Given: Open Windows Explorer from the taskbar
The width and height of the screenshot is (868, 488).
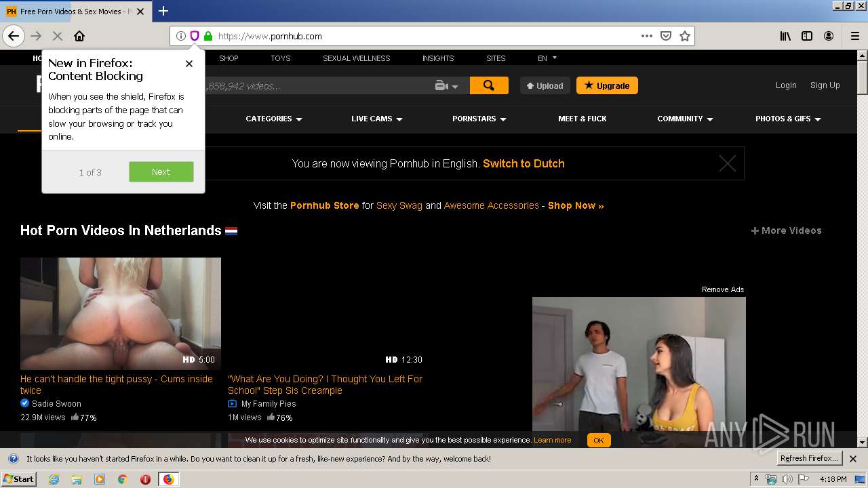Looking at the screenshot, I should coord(77,479).
